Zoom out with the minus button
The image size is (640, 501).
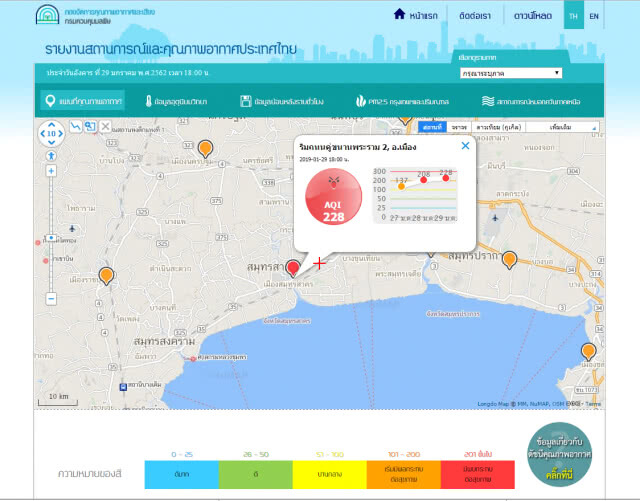coord(51,298)
